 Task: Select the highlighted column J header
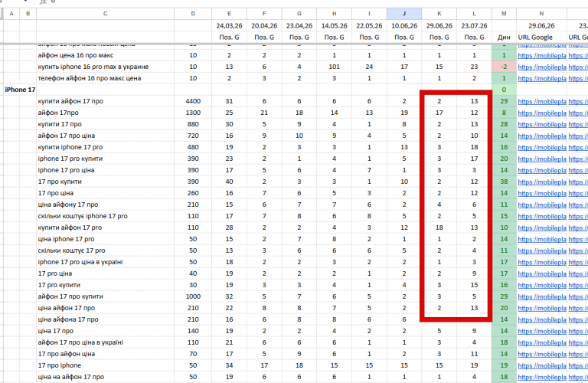[404, 14]
